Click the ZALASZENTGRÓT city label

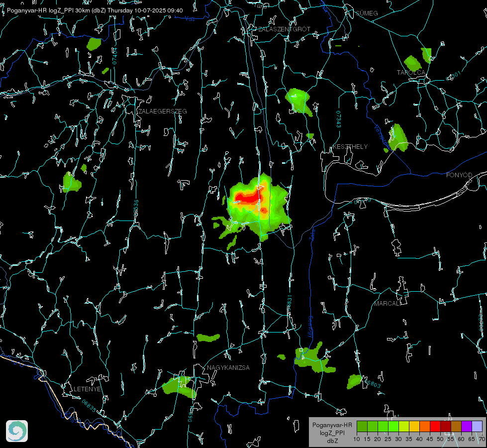(x=285, y=29)
